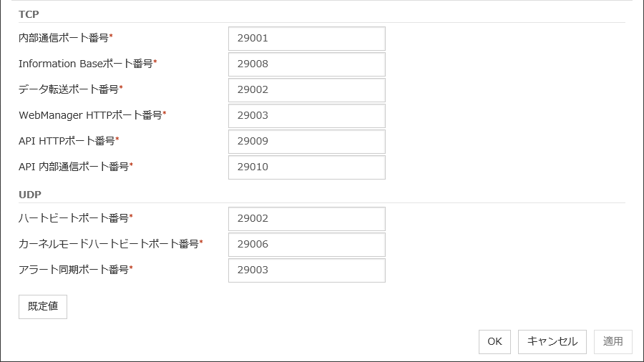
Task: Click the API 内部通信ポート番号 input box
Action: tap(306, 167)
